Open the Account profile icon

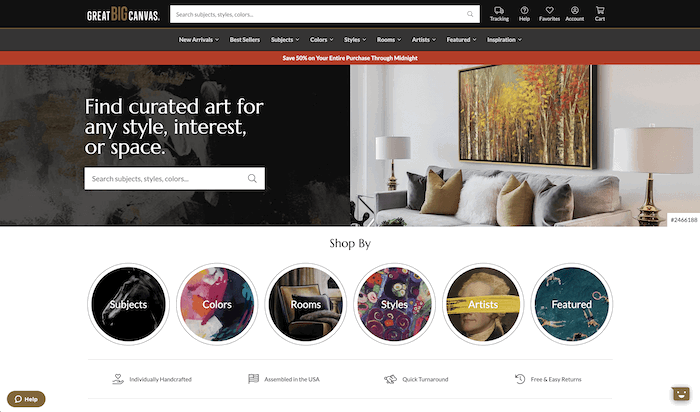pos(575,10)
